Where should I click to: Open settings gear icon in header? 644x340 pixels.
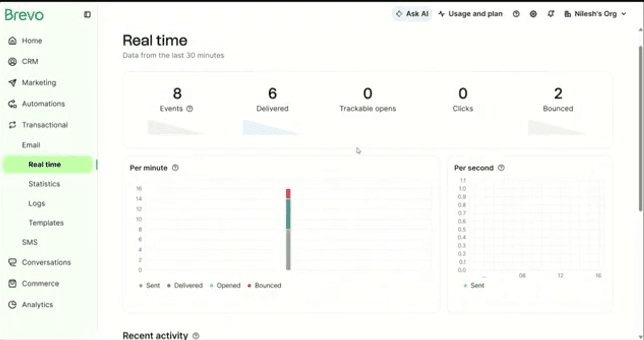(x=533, y=14)
